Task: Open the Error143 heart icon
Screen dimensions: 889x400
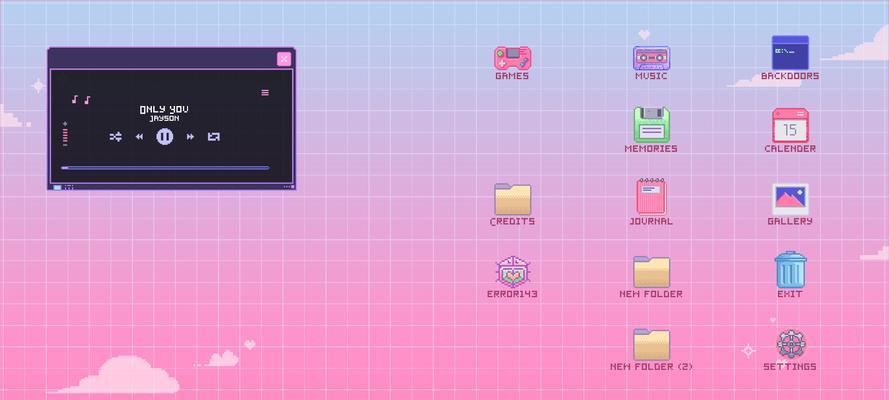Action: pos(513,271)
